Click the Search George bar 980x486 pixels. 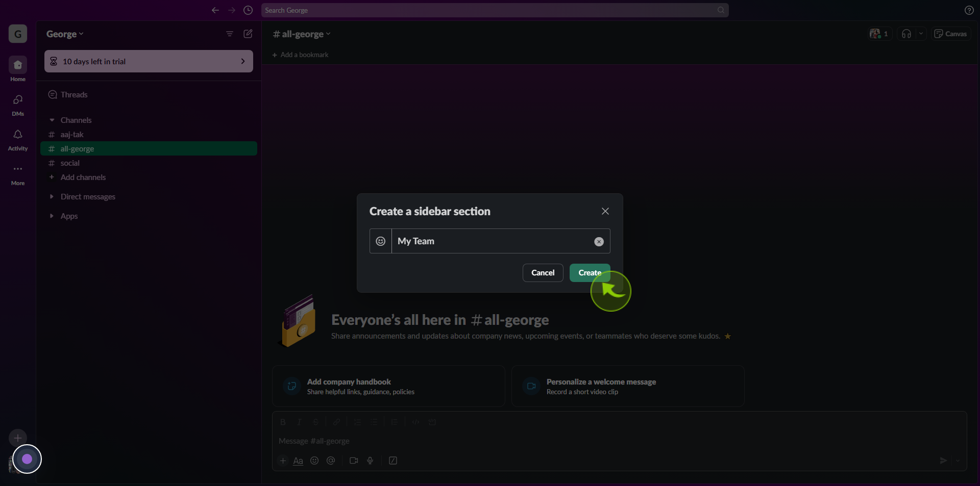495,10
